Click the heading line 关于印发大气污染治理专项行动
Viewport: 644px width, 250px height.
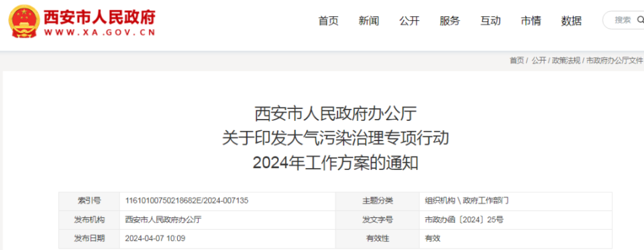tap(335, 138)
